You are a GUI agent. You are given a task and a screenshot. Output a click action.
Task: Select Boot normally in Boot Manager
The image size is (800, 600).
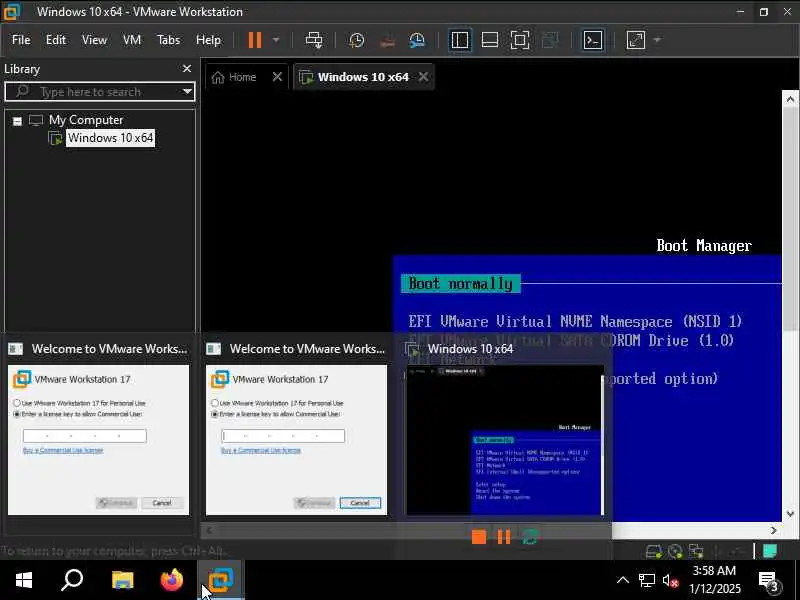pos(461,284)
